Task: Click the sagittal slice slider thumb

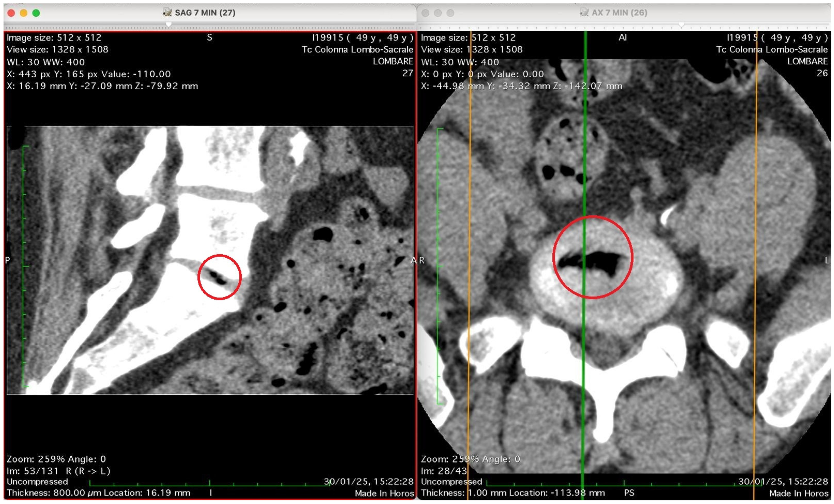Action: click(169, 25)
